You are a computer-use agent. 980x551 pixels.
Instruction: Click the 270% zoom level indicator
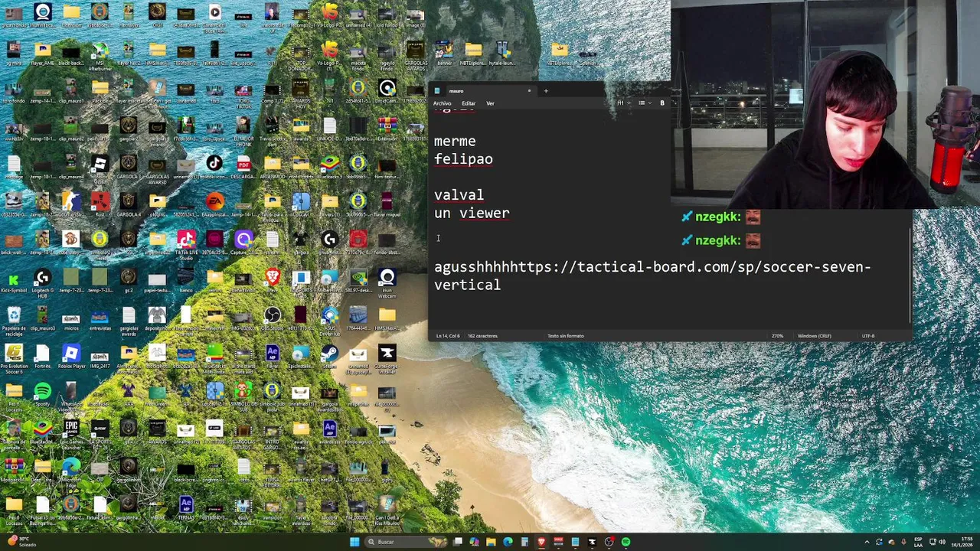pyautogui.click(x=777, y=336)
